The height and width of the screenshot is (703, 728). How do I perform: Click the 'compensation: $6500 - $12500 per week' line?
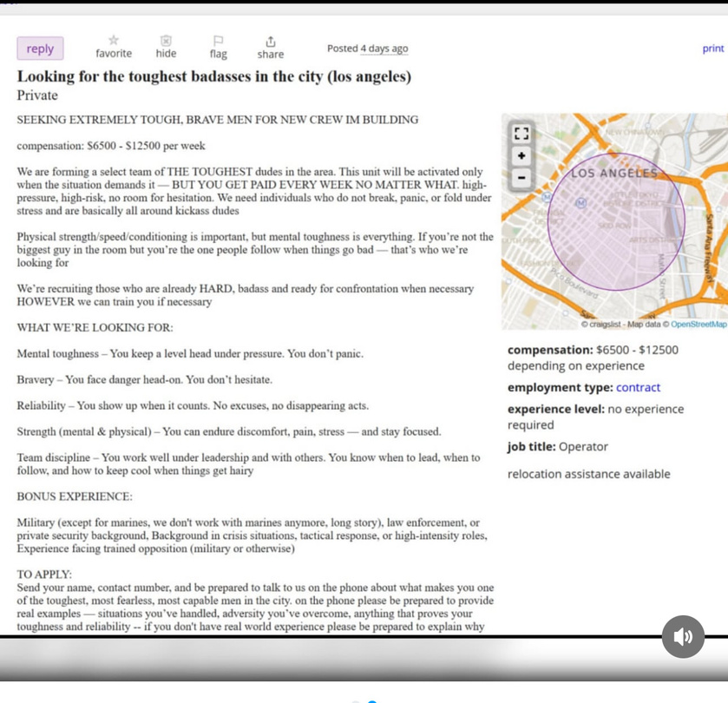[111, 146]
